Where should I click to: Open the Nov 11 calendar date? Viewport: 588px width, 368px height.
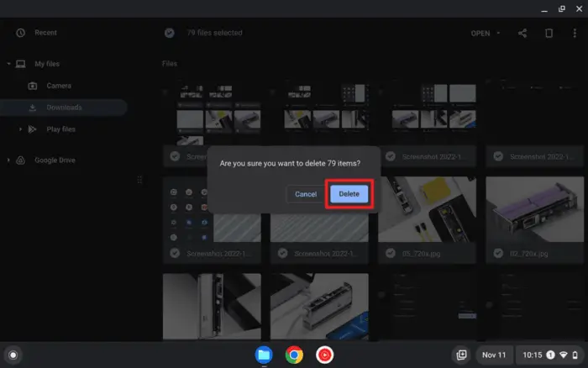494,355
